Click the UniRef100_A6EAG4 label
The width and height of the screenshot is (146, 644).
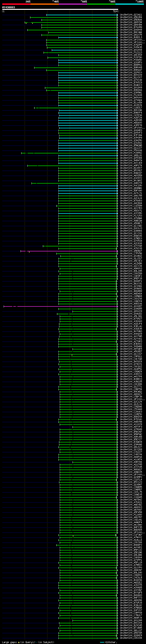pos(131,294)
